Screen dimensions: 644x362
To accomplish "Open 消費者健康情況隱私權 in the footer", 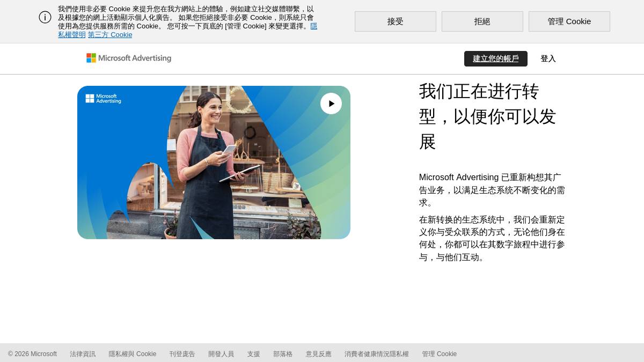I will point(377,354).
